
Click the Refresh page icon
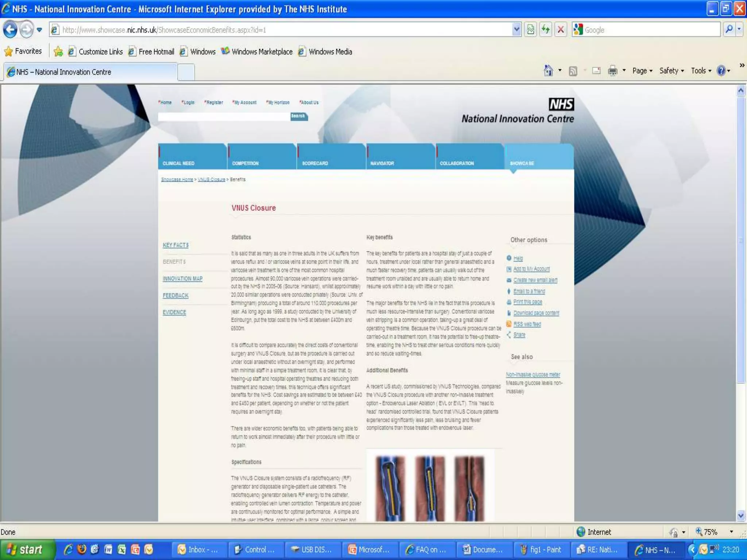click(x=545, y=30)
